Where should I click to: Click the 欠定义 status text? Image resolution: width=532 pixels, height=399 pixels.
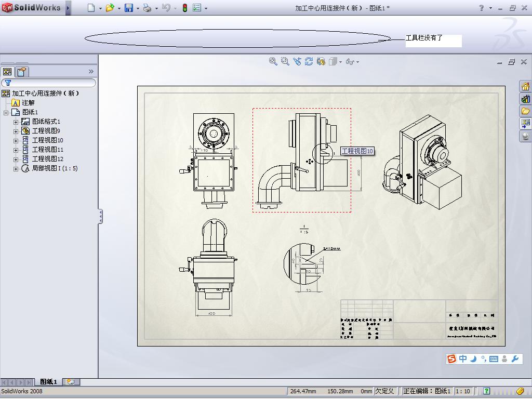click(x=385, y=391)
